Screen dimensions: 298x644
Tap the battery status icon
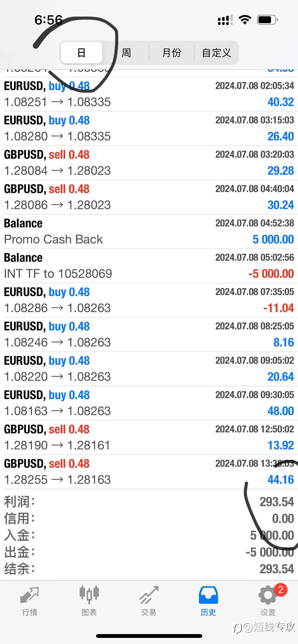[267, 20]
